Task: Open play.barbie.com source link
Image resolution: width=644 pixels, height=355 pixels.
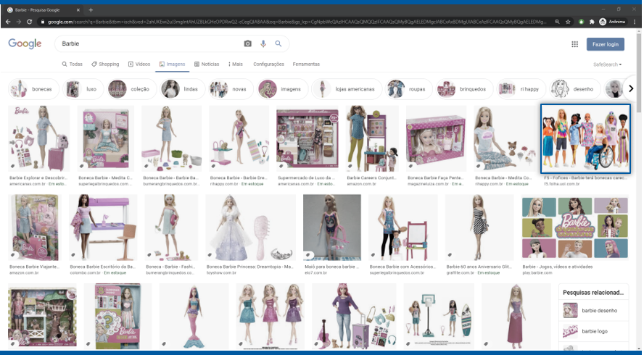Action: tap(537, 273)
